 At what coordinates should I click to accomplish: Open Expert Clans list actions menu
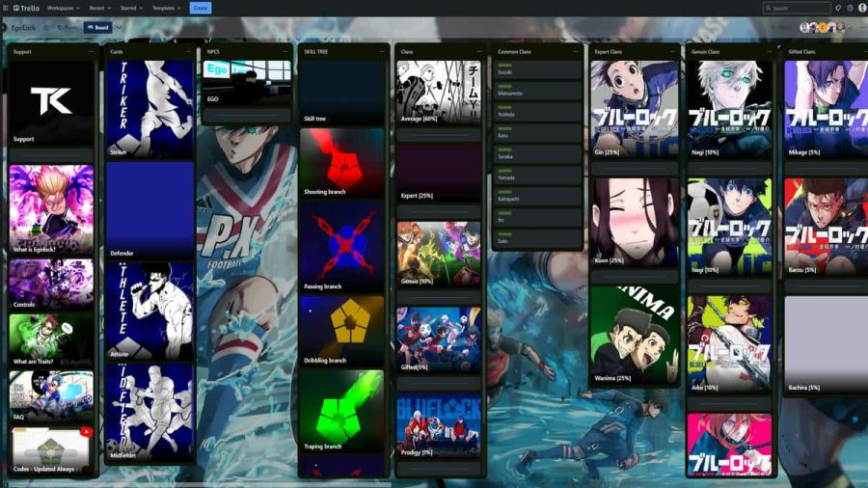(x=672, y=51)
